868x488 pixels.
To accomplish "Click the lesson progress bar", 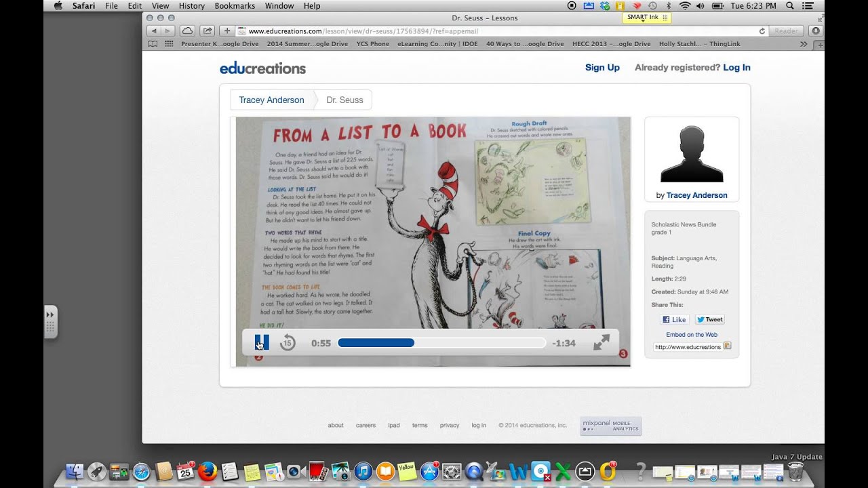I will [x=441, y=343].
